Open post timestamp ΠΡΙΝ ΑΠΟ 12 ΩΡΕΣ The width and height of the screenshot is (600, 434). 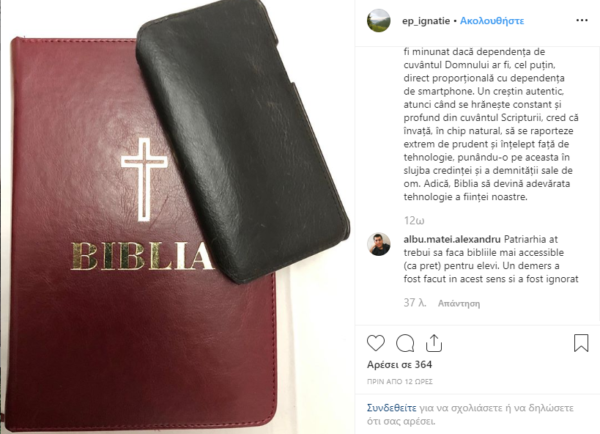tap(399, 382)
